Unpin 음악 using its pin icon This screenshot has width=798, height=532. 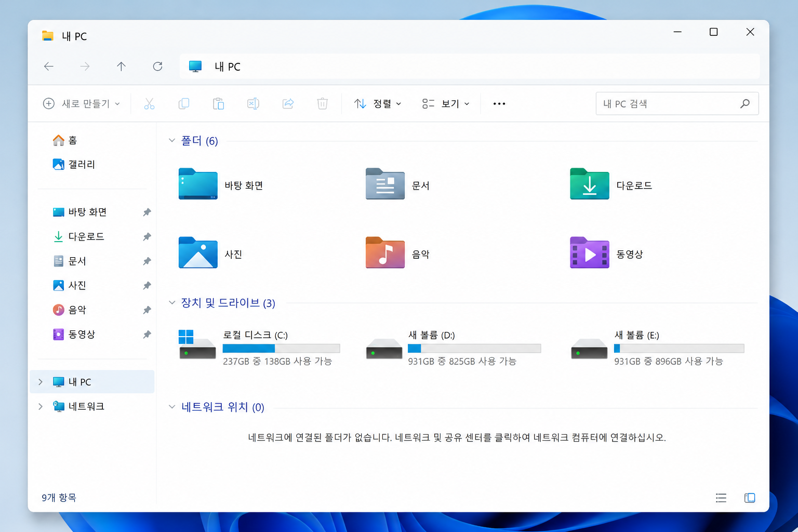click(x=147, y=310)
